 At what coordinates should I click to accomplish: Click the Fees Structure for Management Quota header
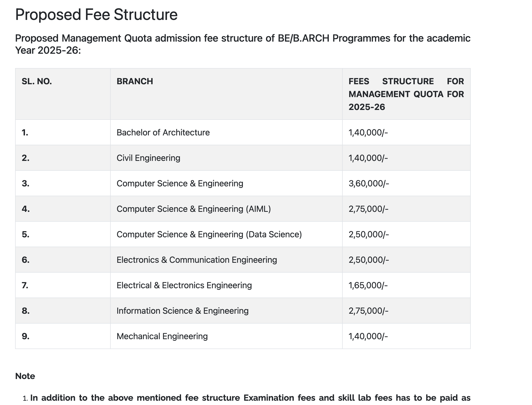[406, 94]
